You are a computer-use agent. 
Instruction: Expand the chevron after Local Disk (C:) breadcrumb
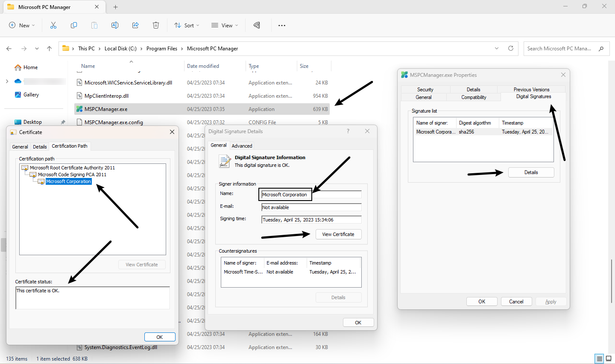click(x=141, y=49)
